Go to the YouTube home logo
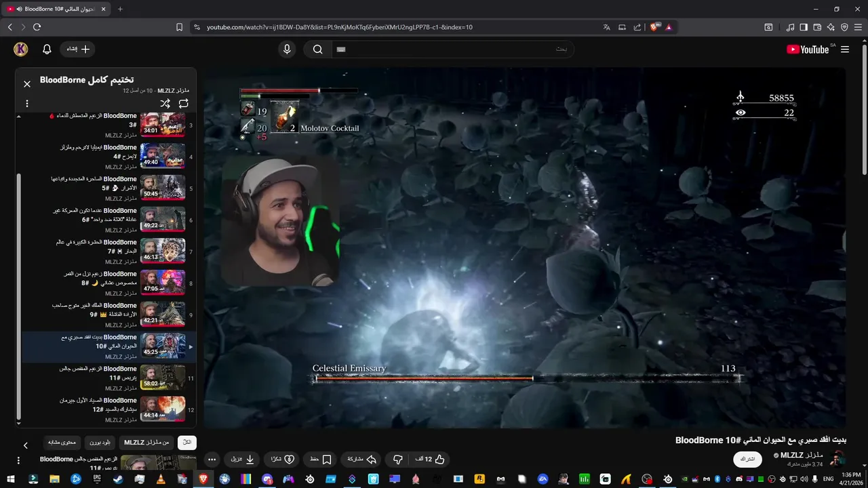Screen dimensions: 868x488 tap(808, 49)
